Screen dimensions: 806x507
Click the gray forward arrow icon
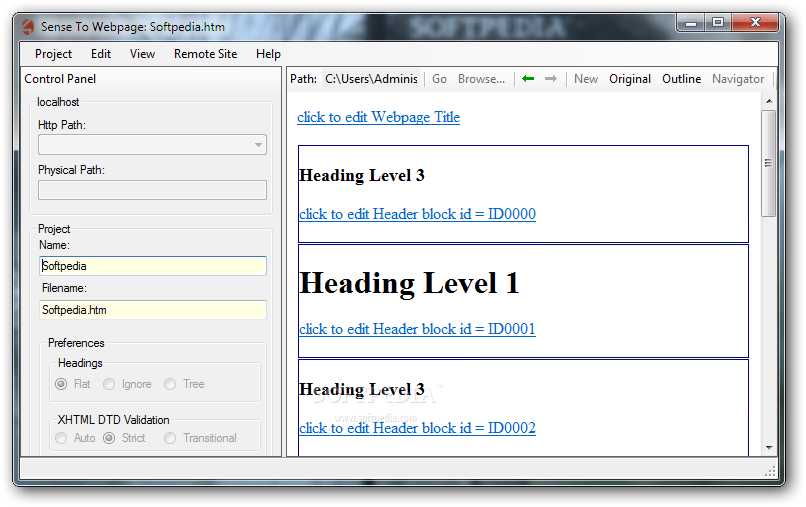(551, 79)
